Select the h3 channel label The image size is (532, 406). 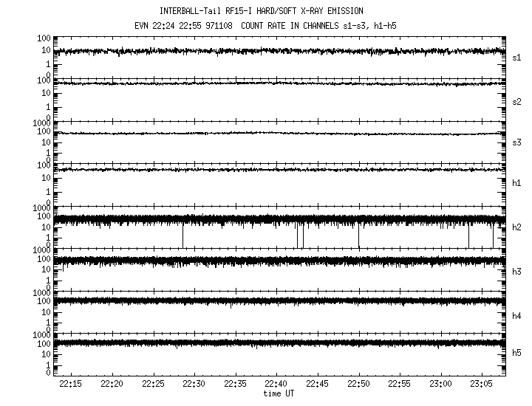click(x=516, y=272)
